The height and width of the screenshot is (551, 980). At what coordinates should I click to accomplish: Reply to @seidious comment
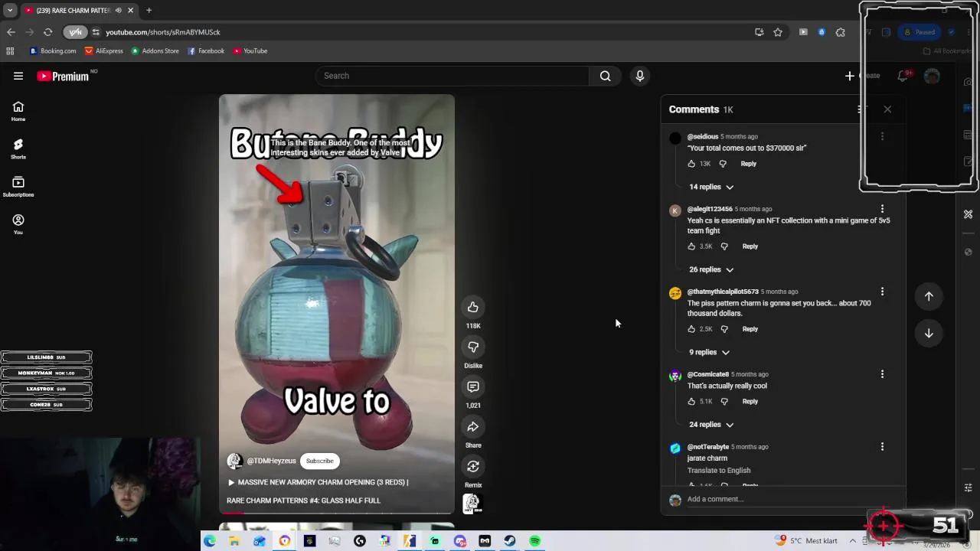(748, 164)
